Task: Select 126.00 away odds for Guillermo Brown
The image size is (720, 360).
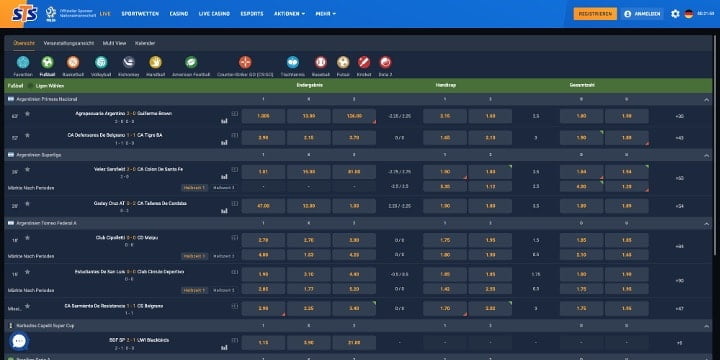Action: 354,116
